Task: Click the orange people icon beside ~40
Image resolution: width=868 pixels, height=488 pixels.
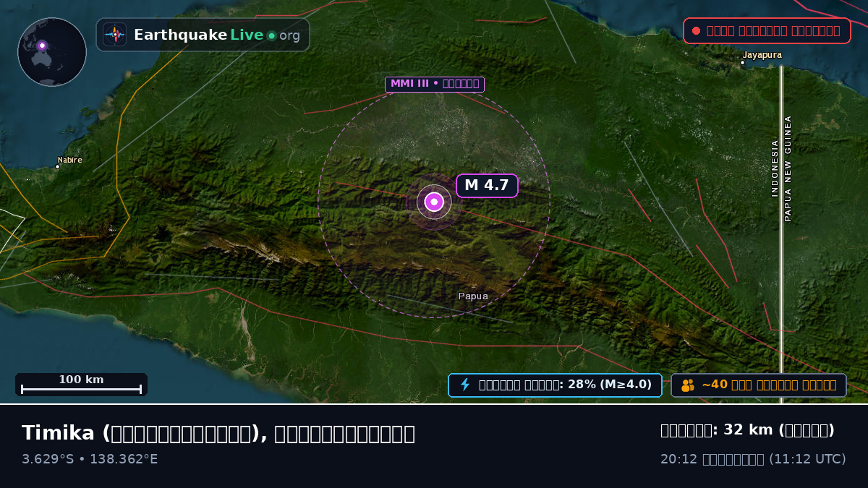Action: [687, 385]
